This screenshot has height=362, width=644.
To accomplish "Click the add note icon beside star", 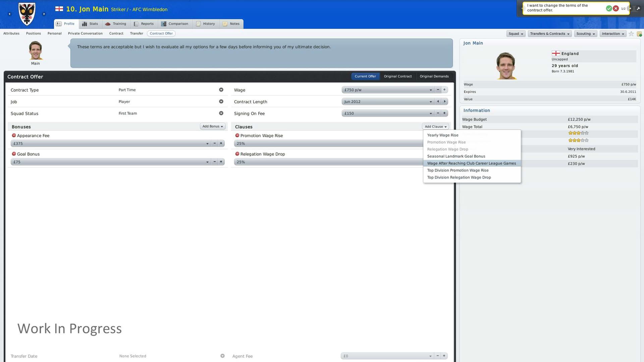I will (639, 34).
